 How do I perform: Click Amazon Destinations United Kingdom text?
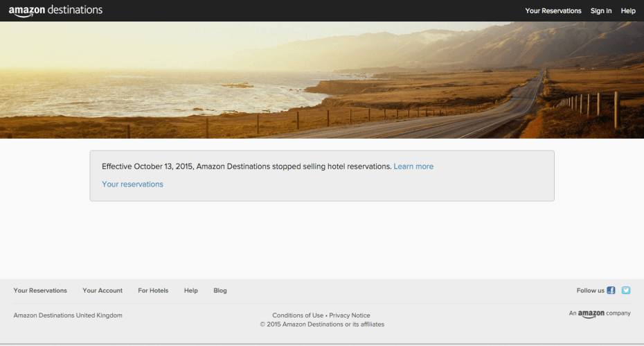click(x=68, y=315)
